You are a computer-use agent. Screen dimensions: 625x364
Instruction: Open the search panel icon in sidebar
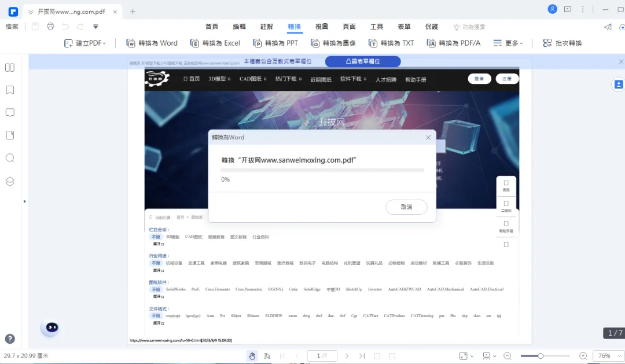click(10, 158)
